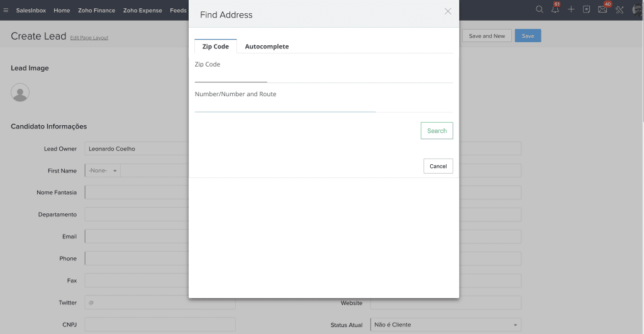Select the Zip Code tab
This screenshot has width=644, height=334.
click(216, 47)
